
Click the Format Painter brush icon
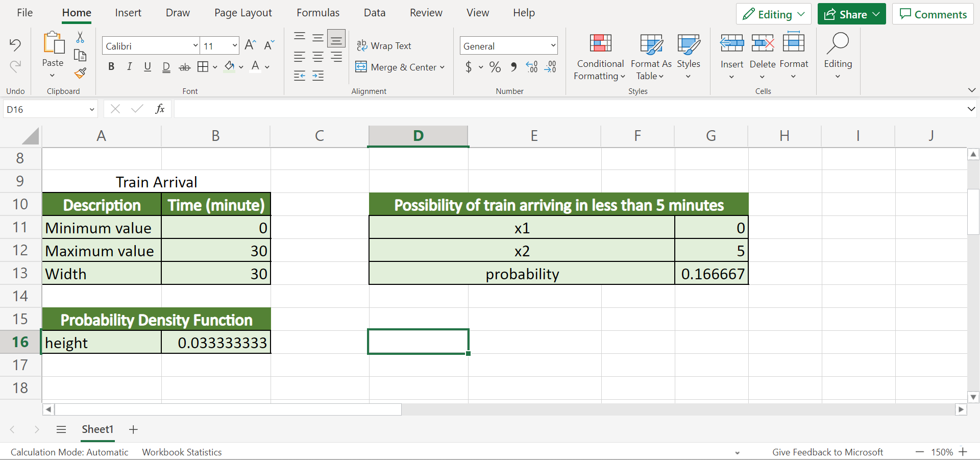click(x=80, y=74)
